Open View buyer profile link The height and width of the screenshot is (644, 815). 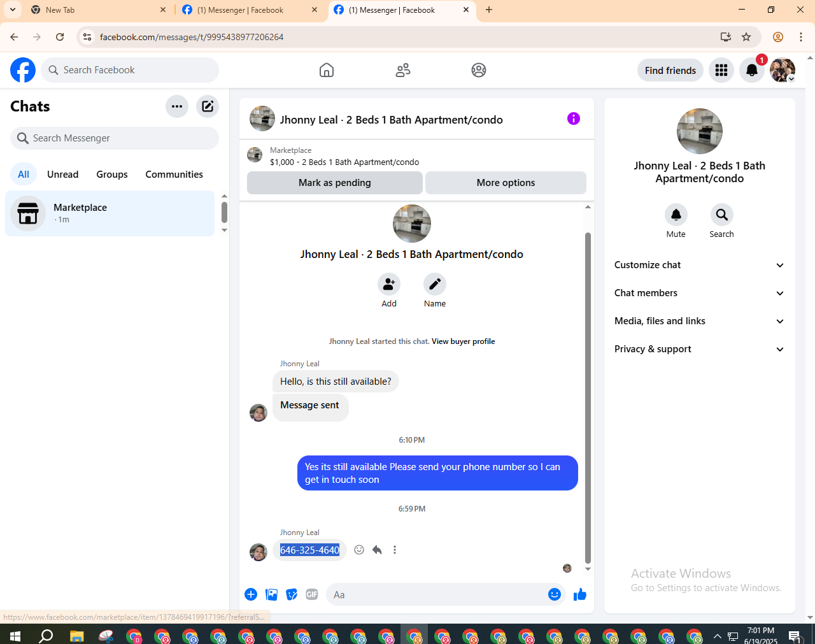click(x=464, y=341)
